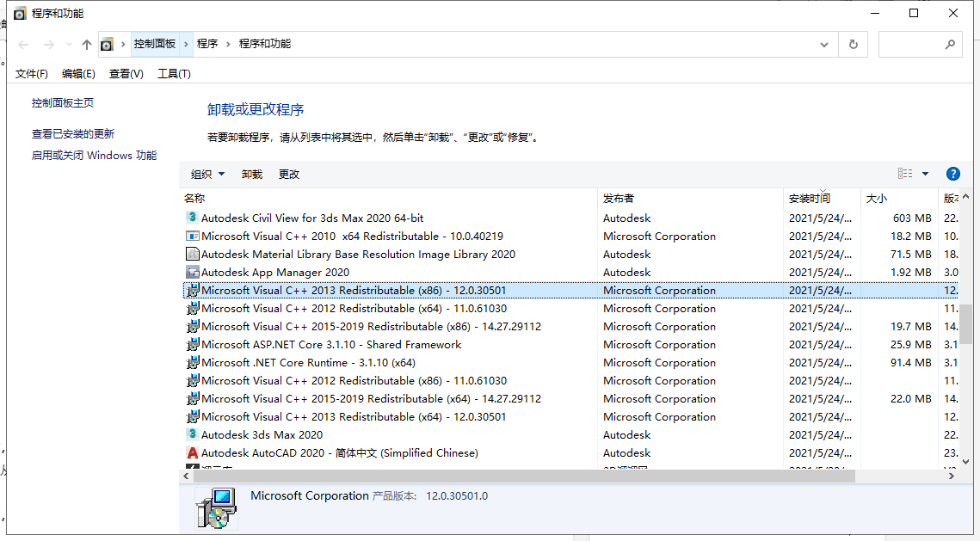
Task: Click the list scroll right arrow
Action: [x=952, y=476]
